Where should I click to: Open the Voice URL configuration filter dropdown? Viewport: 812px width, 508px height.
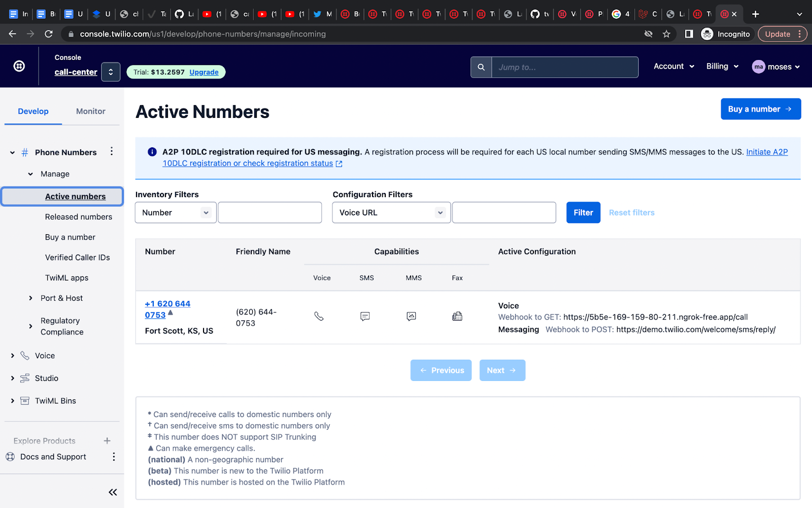[x=391, y=213]
